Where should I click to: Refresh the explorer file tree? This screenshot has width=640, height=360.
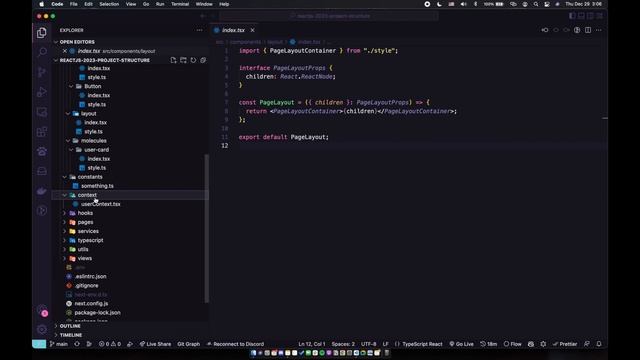click(193, 60)
